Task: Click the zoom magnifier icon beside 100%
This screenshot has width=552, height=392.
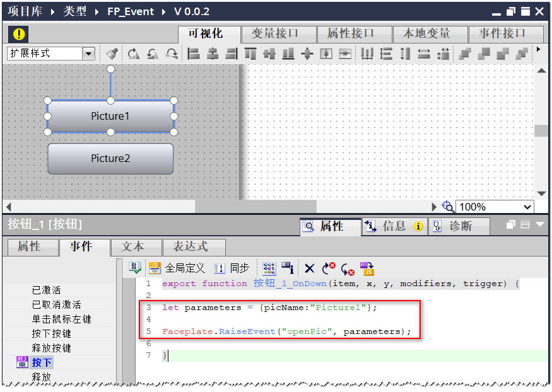Action: pyautogui.click(x=448, y=207)
